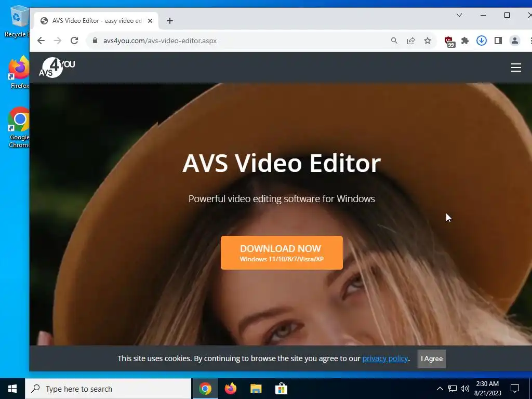Open Firefox from the taskbar
Viewport: 532px width, 399px height.
point(231,389)
